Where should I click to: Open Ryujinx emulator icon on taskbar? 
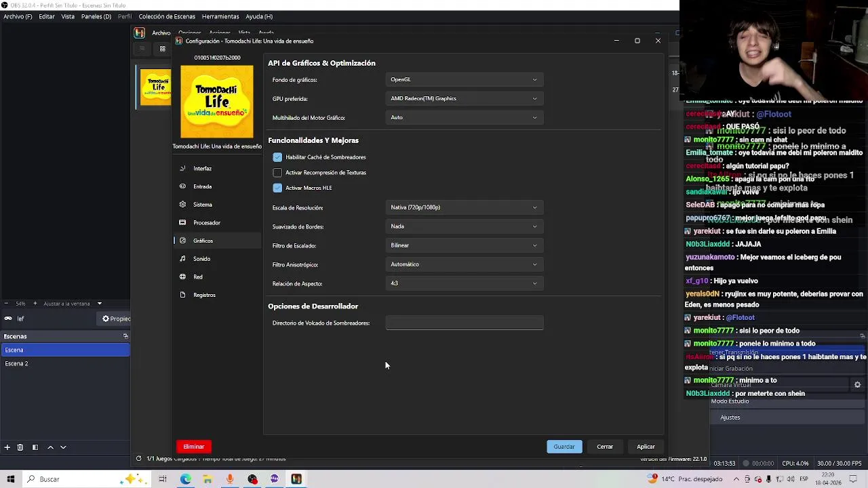pos(296,479)
